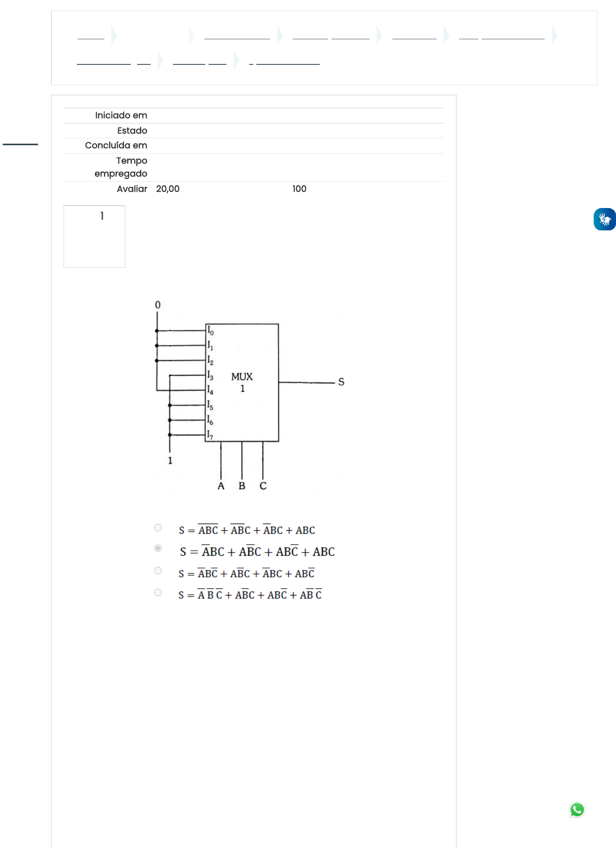Click the Avaliar grade value 20,00
This screenshot has height=849, width=616.
(168, 189)
